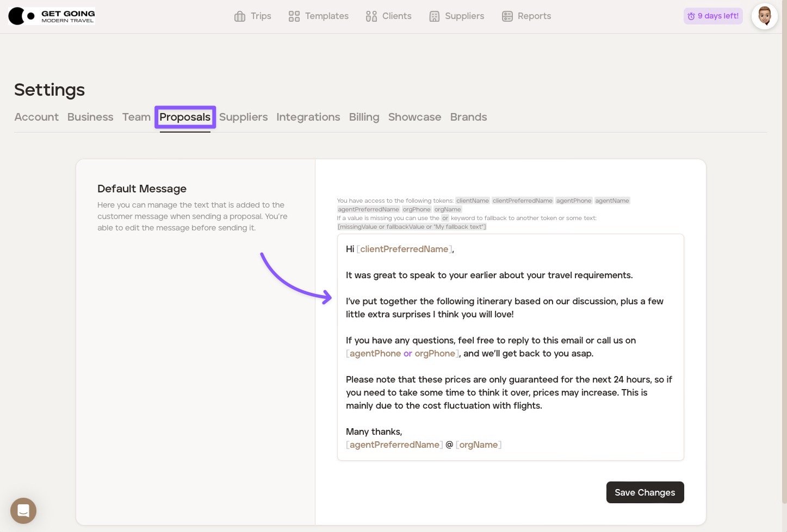Image resolution: width=787 pixels, height=532 pixels.
Task: Click the 9 days left trial badge
Action: (x=712, y=16)
